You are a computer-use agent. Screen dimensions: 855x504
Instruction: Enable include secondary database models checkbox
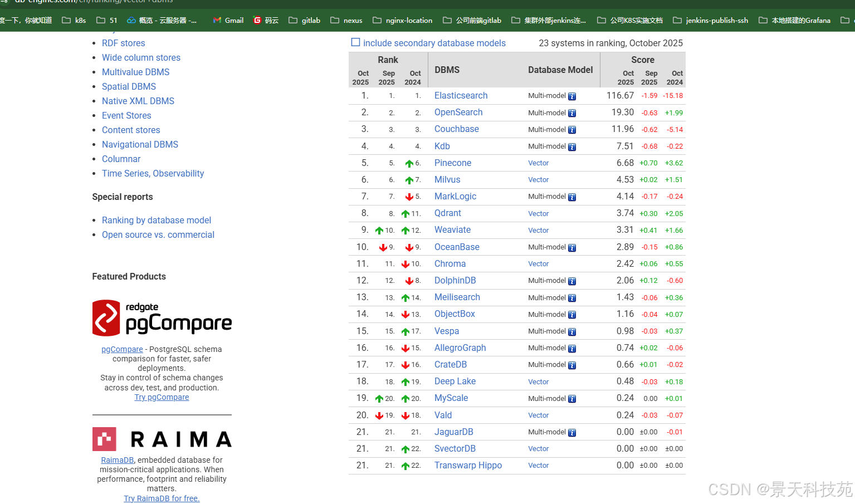pyautogui.click(x=355, y=42)
